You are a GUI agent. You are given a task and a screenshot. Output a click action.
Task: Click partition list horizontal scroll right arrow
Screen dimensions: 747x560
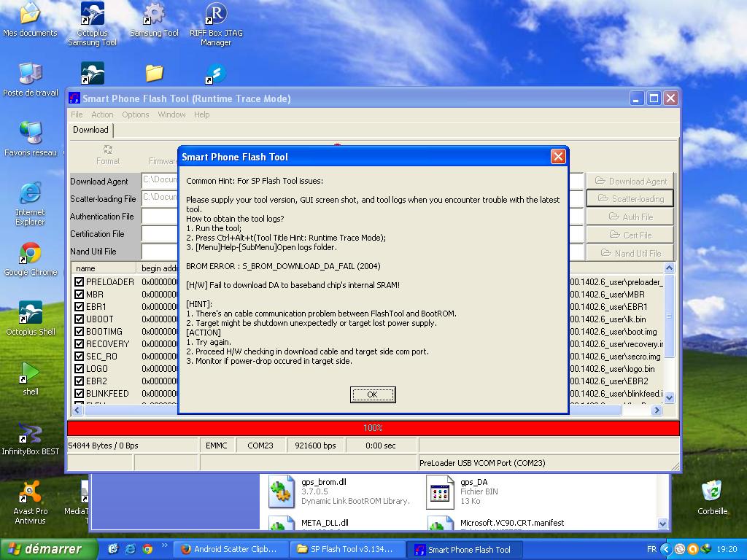(x=657, y=410)
